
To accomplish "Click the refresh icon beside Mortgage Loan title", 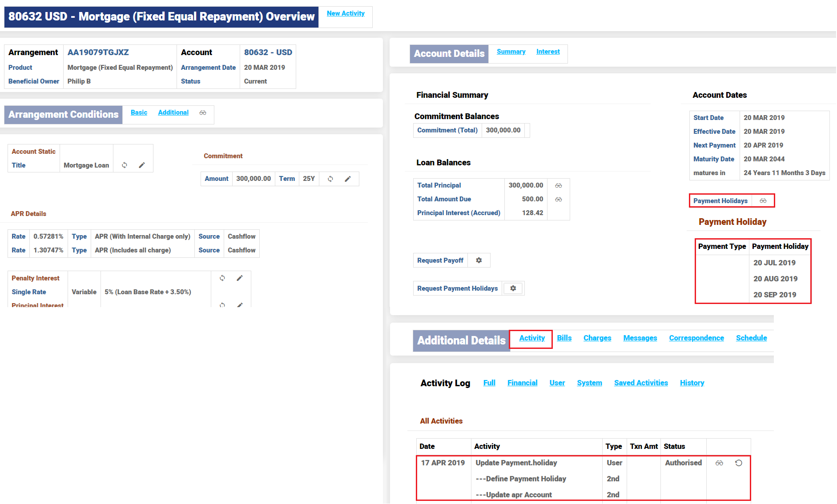I will 125,165.
